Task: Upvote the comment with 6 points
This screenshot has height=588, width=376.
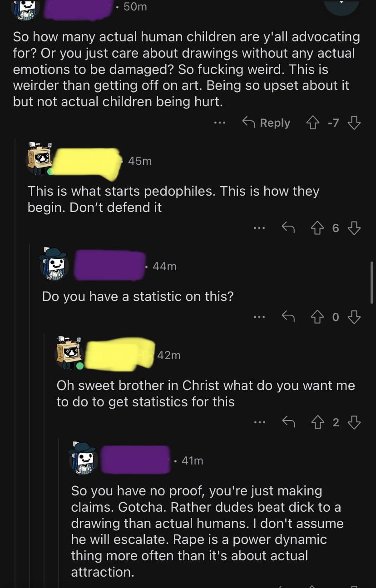Action: coord(317,228)
